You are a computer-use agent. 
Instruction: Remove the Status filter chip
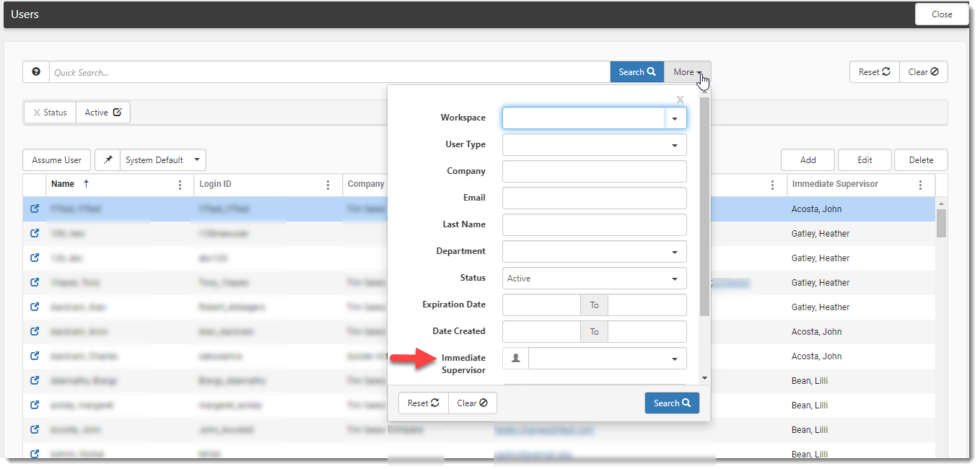click(37, 113)
